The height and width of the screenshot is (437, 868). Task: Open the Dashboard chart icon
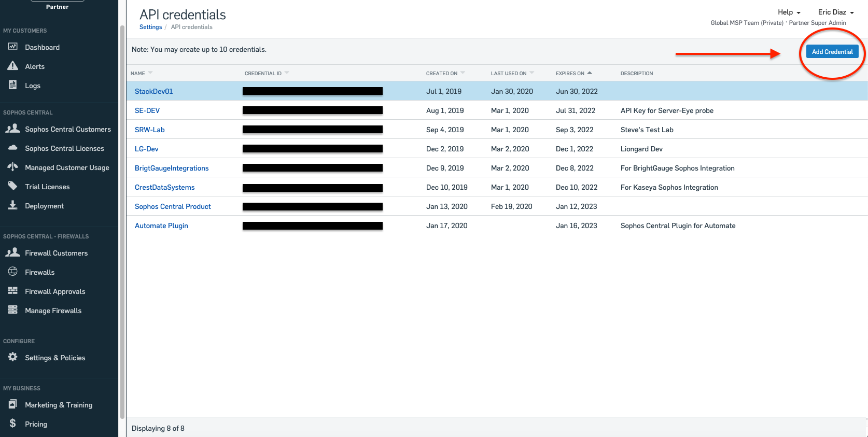click(x=12, y=47)
